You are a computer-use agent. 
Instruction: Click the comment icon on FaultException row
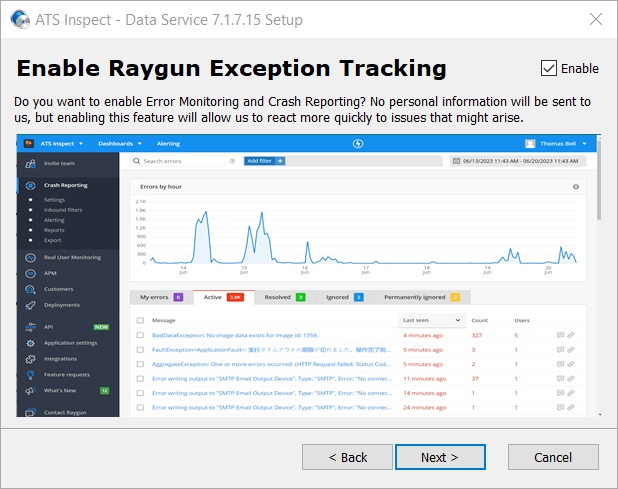(560, 350)
